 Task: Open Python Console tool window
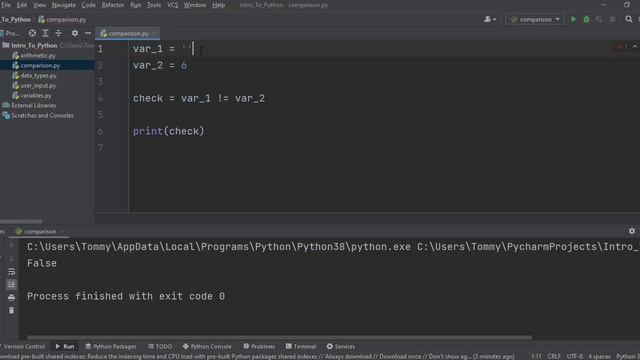(207, 346)
